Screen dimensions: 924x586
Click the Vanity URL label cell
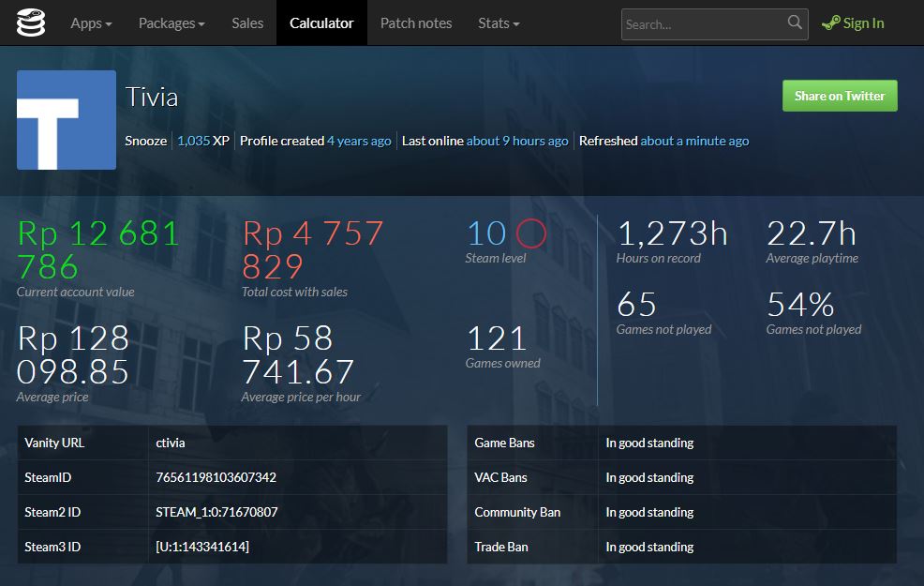[83, 443]
